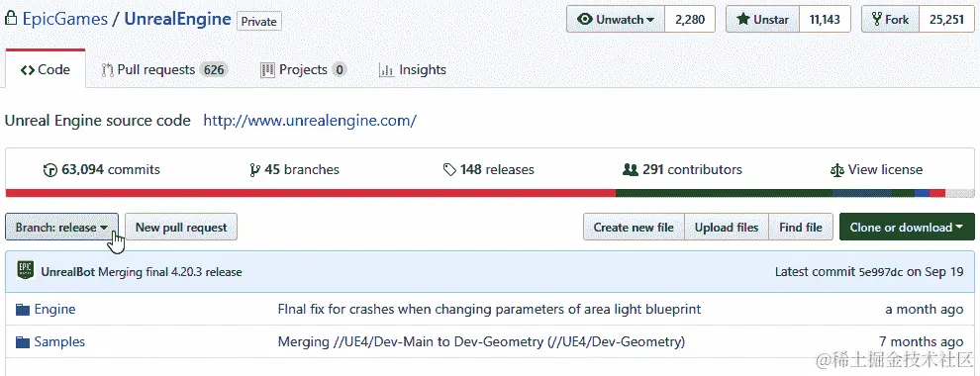This screenshot has height=376, width=980.
Task: Open the Clone or download dropdown
Action: [907, 228]
